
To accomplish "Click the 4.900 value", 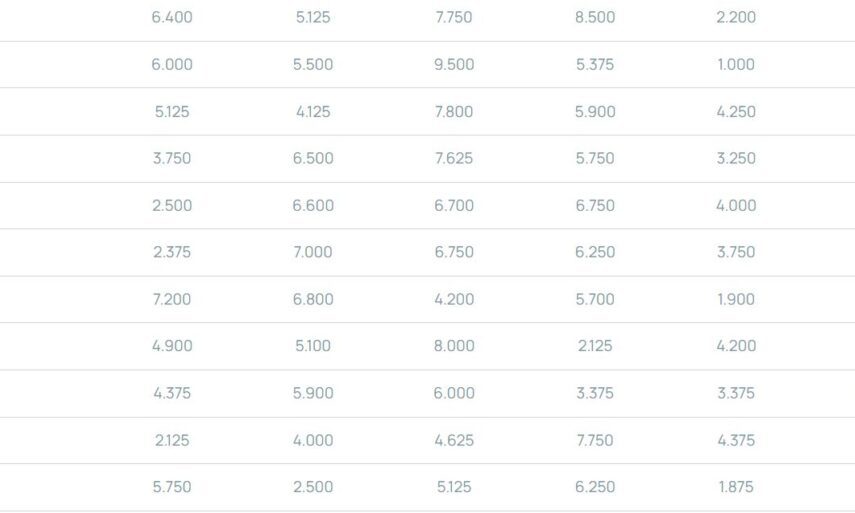I will click(x=172, y=346).
